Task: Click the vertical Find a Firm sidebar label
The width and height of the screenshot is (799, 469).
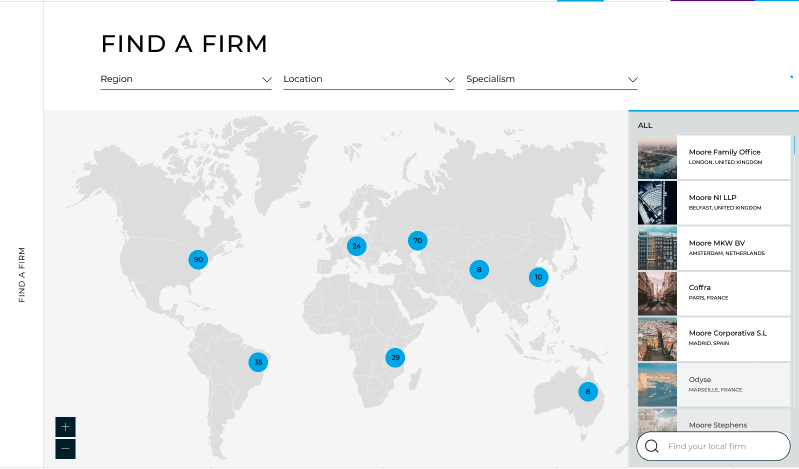Action: [22, 274]
